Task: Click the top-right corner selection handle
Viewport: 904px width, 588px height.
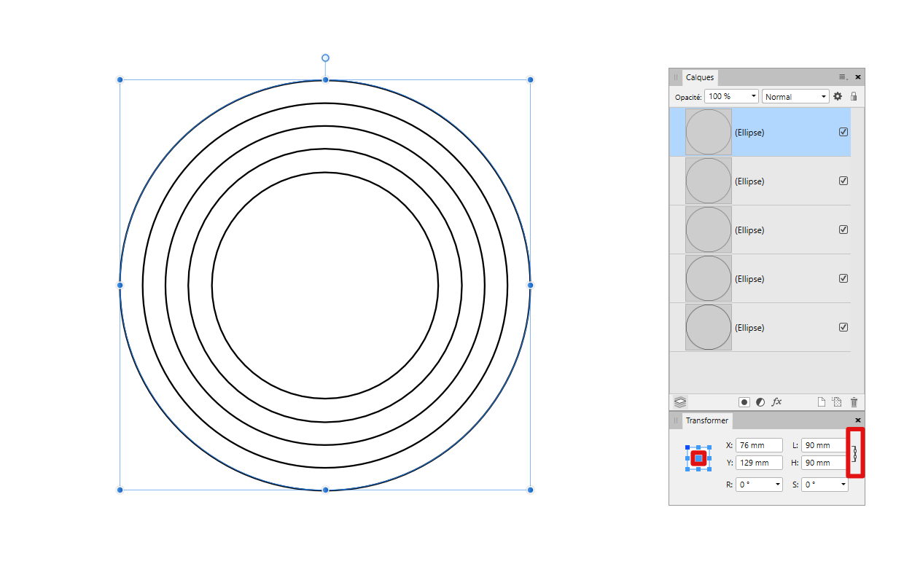Action: (x=530, y=79)
